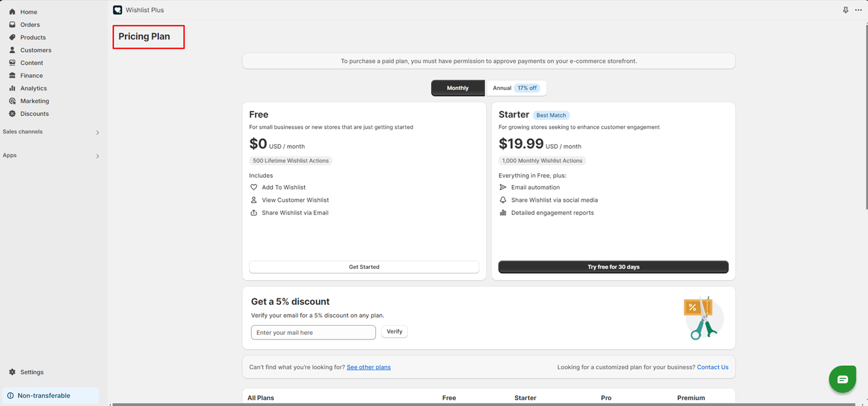
Task: Click the Get Started button
Action: tap(364, 267)
